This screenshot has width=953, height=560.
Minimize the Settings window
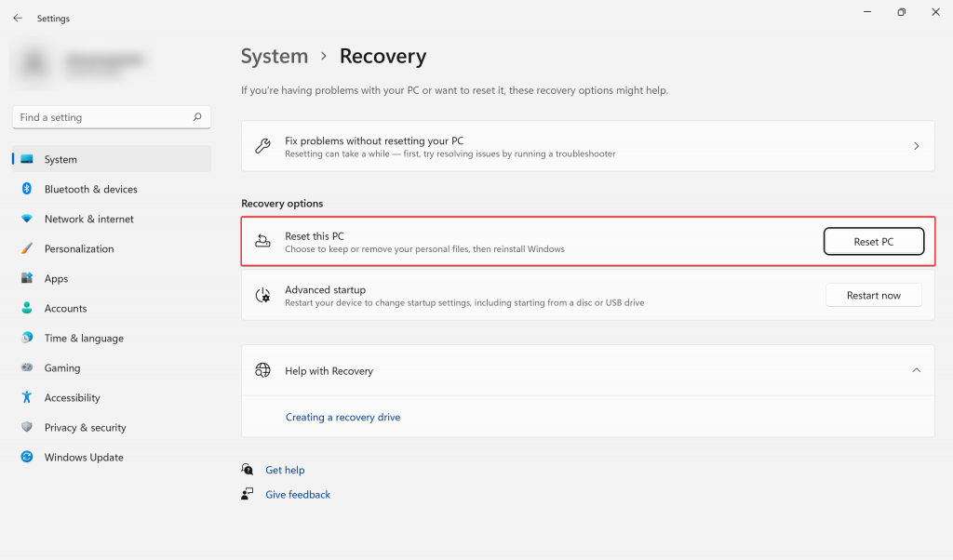[867, 12]
